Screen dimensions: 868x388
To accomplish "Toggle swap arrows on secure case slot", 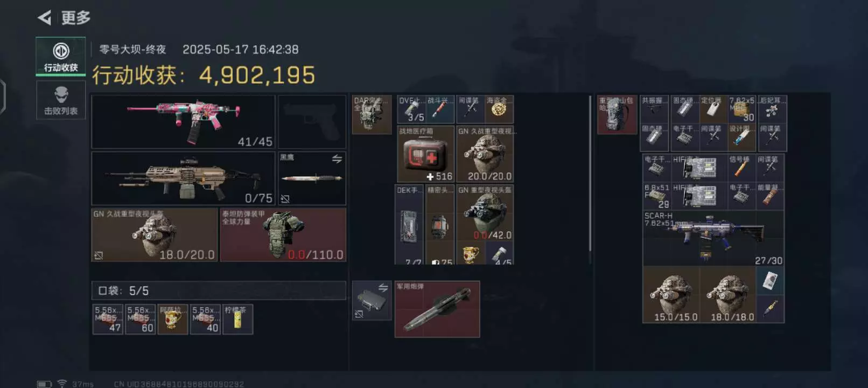I will click(383, 288).
